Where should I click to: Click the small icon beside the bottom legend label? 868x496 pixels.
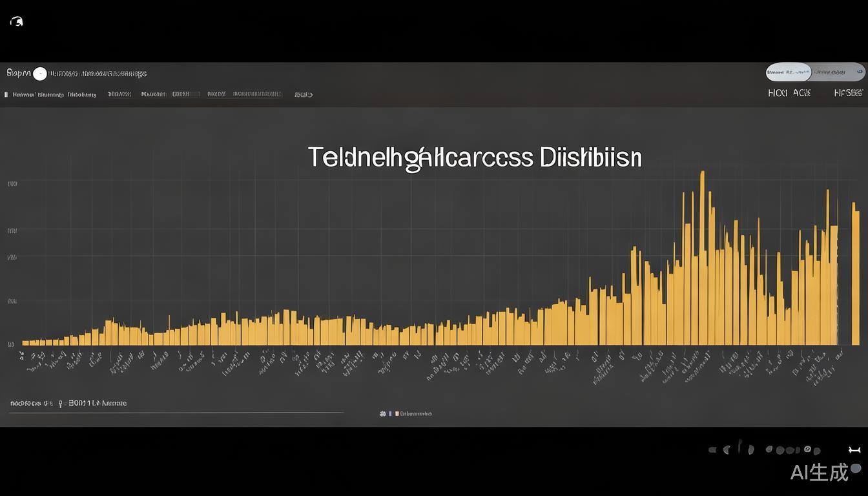(x=382, y=413)
